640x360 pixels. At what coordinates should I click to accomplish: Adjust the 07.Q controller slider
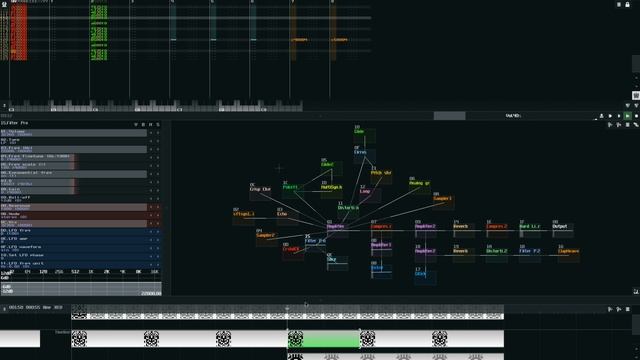73,182
